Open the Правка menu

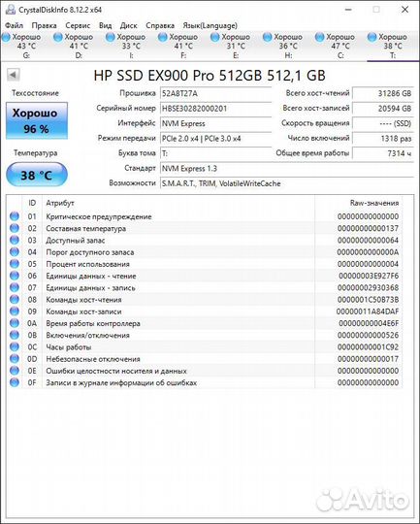pos(44,25)
